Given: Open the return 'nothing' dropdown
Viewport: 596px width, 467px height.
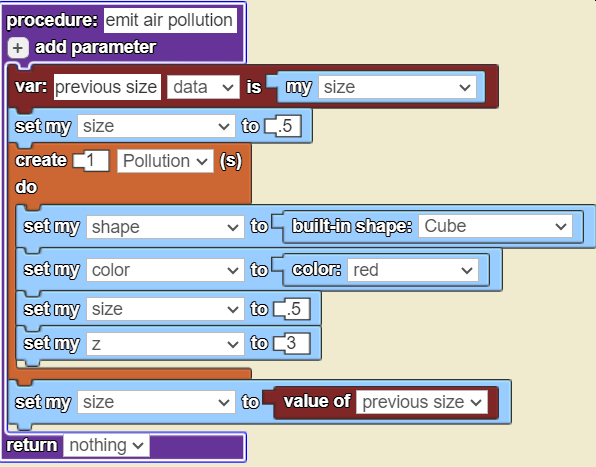Looking at the screenshot, I should 106,445.
